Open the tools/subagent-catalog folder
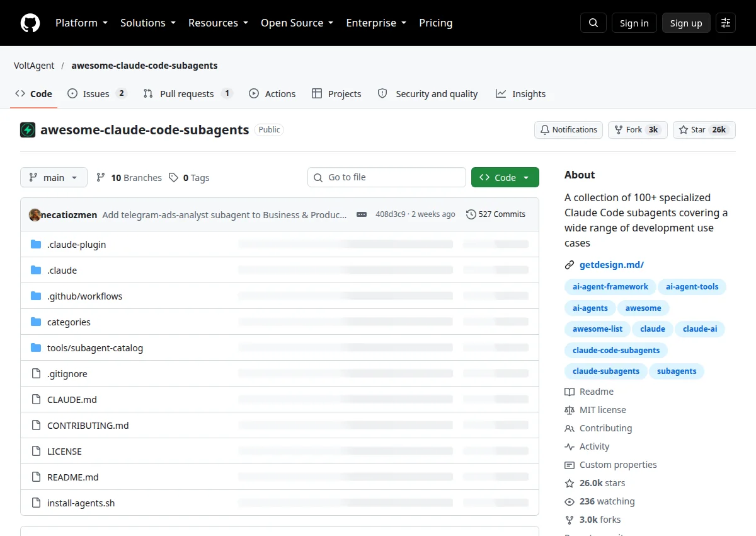The image size is (756, 536). tap(95, 347)
